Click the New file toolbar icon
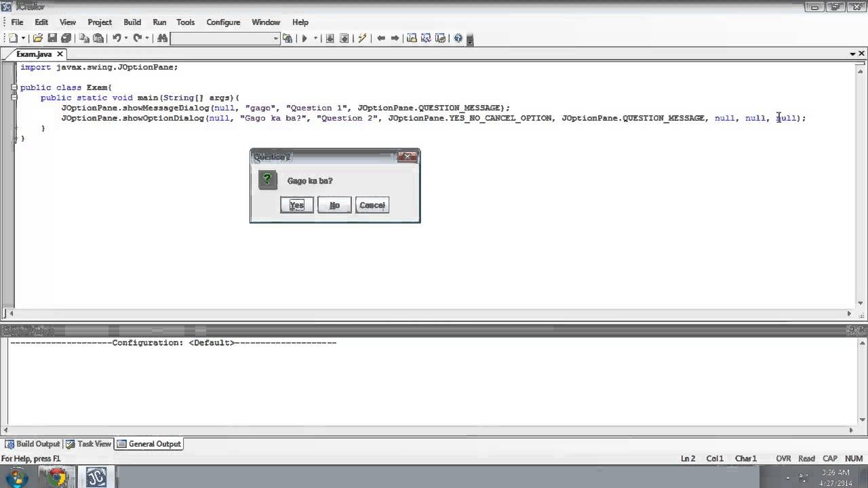Viewport: 868px width, 488px height. point(13,39)
